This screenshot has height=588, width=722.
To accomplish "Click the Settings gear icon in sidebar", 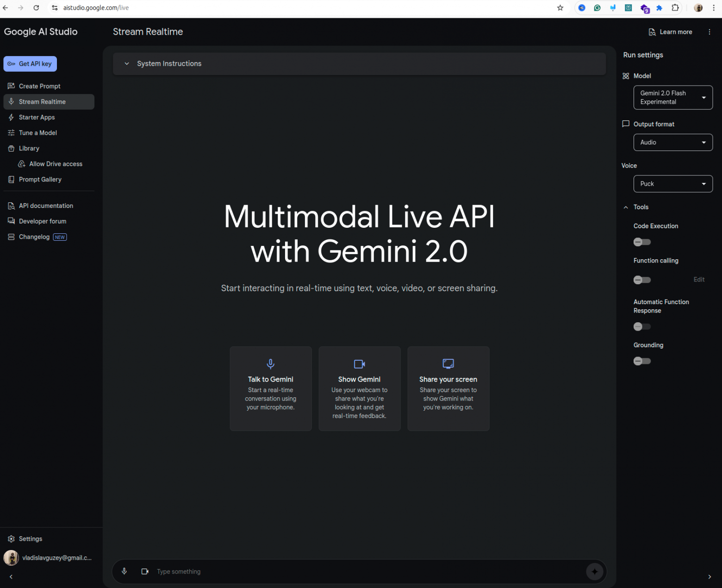I will [12, 539].
